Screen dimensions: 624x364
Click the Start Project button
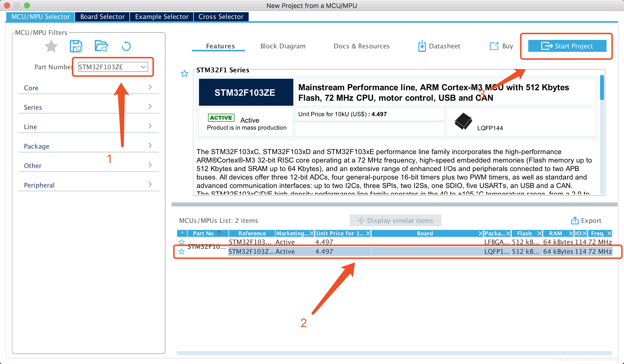567,46
